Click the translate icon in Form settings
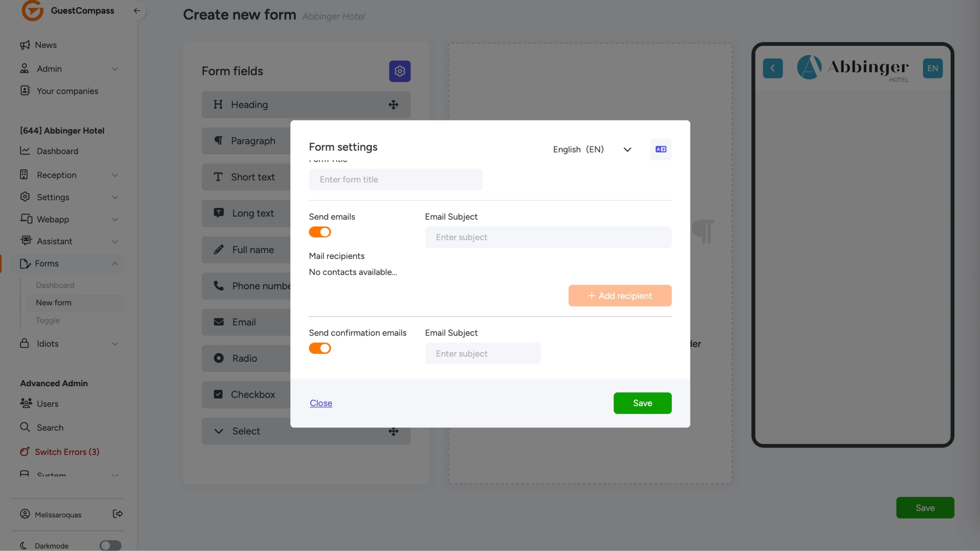Image resolution: width=980 pixels, height=551 pixels. coord(661,149)
